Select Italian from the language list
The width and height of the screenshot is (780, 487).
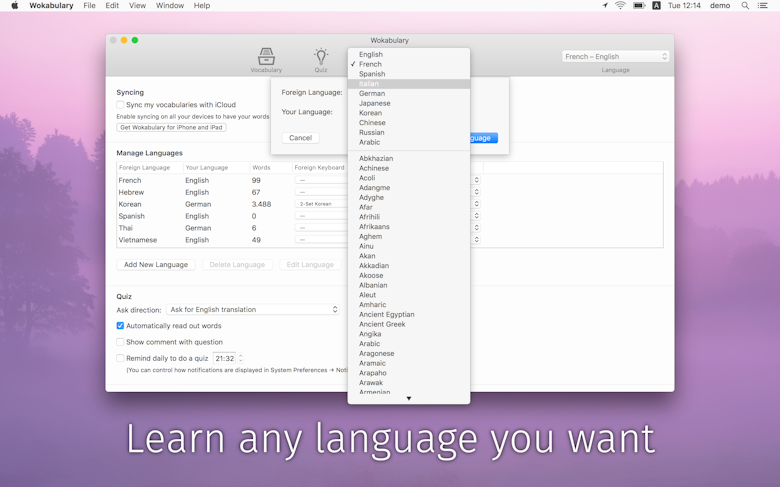point(409,84)
